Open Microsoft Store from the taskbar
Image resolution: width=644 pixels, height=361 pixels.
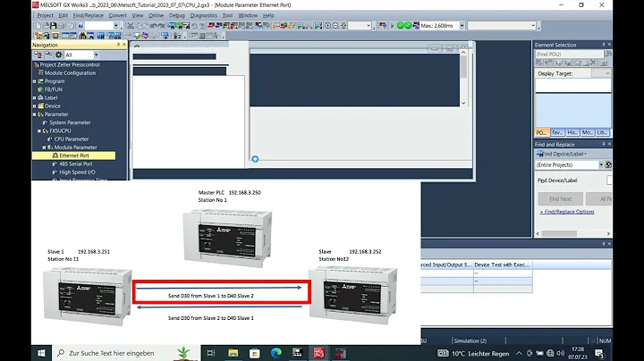[x=255, y=353]
